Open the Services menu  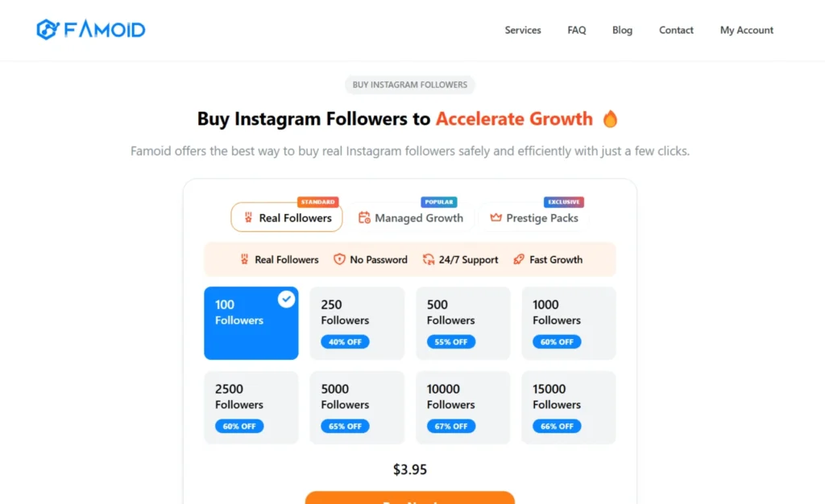(523, 30)
